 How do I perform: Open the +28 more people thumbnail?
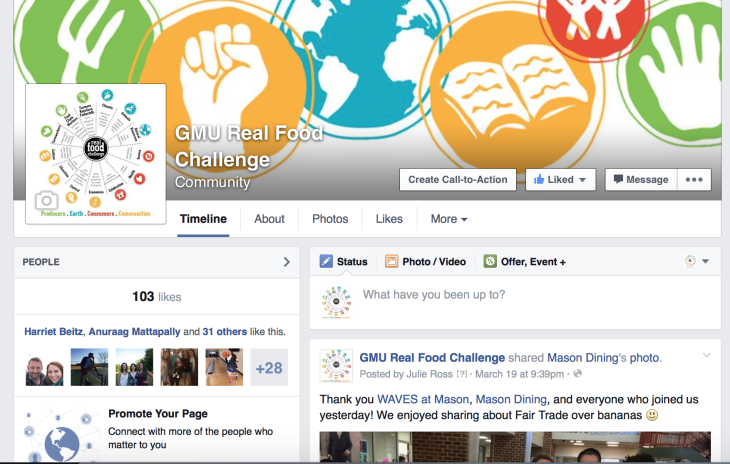coord(269,368)
